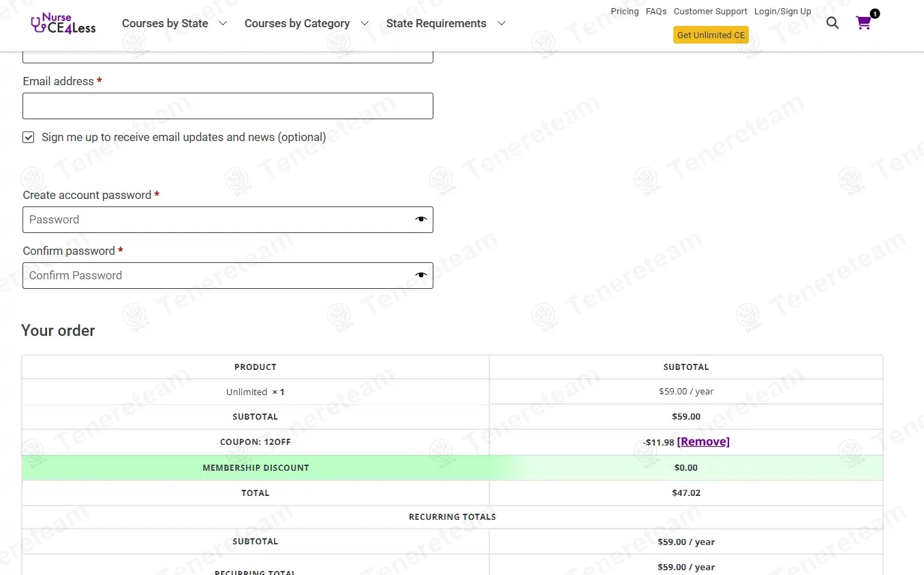Click the Nurse CE4Less logo
This screenshot has height=575, width=924.
[63, 23]
